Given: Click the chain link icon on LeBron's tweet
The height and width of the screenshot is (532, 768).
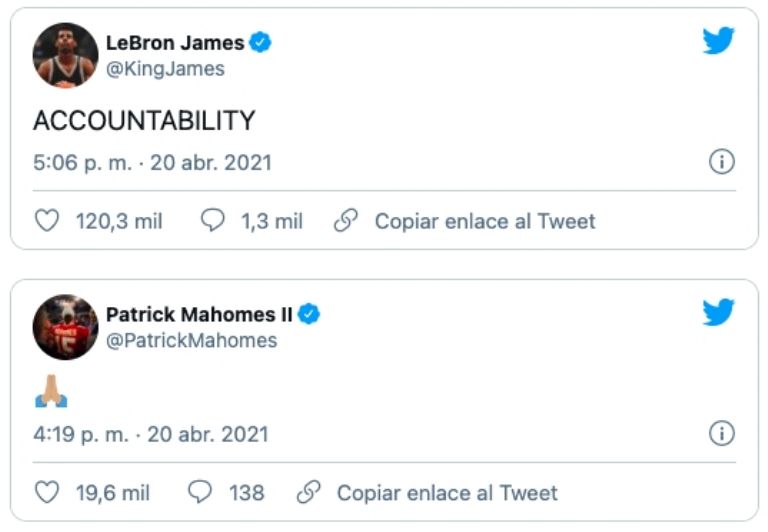Looking at the screenshot, I should [x=346, y=221].
